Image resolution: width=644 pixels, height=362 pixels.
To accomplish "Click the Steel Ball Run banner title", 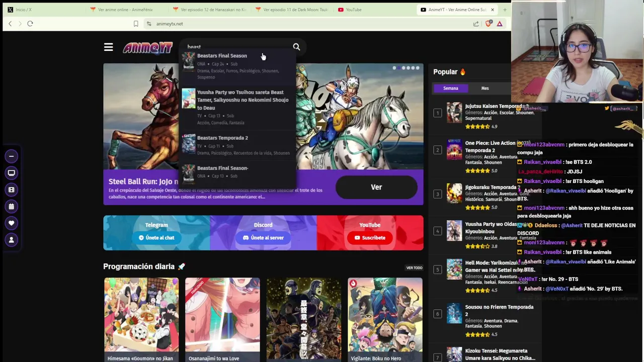I will pos(143,182).
